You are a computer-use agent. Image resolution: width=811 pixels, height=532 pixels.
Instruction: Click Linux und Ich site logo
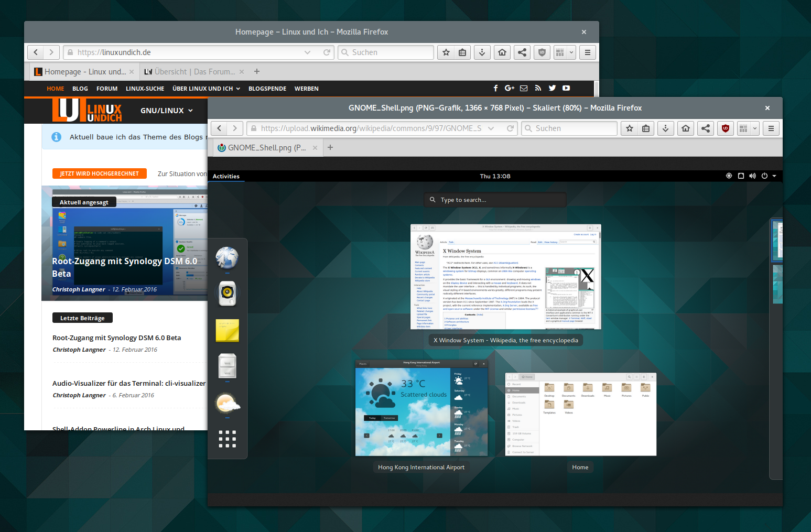87,110
